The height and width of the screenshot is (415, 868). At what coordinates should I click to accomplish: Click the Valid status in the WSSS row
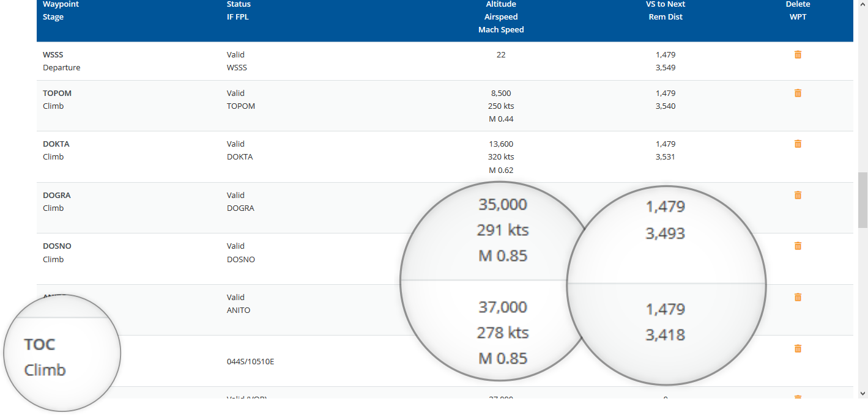click(x=236, y=55)
